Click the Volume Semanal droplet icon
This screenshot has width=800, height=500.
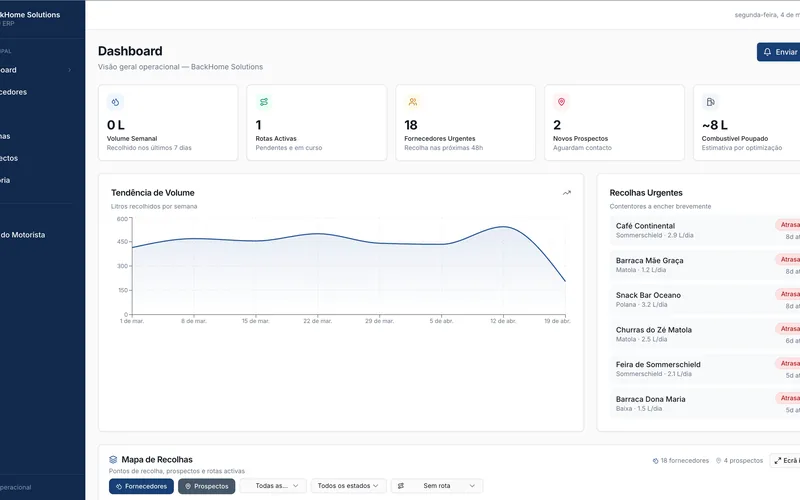pyautogui.click(x=115, y=102)
